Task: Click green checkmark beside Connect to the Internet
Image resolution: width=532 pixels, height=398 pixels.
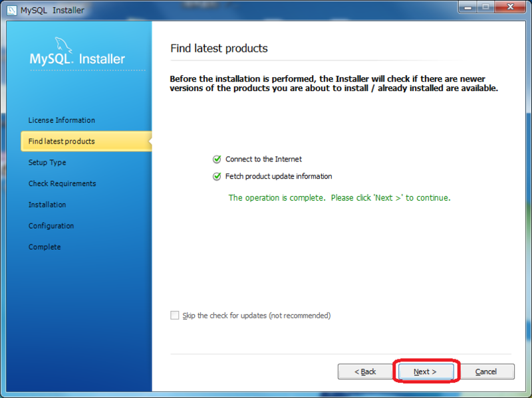Action: [217, 159]
